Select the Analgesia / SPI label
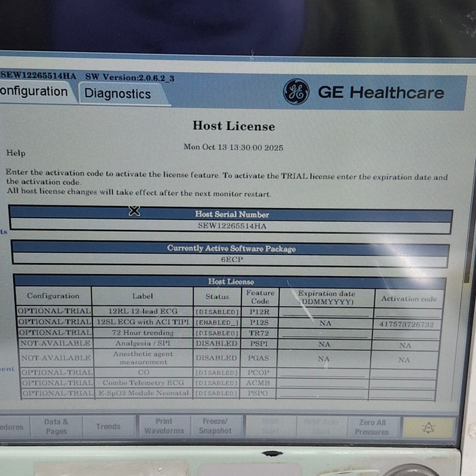The image size is (476, 476). pos(143,343)
